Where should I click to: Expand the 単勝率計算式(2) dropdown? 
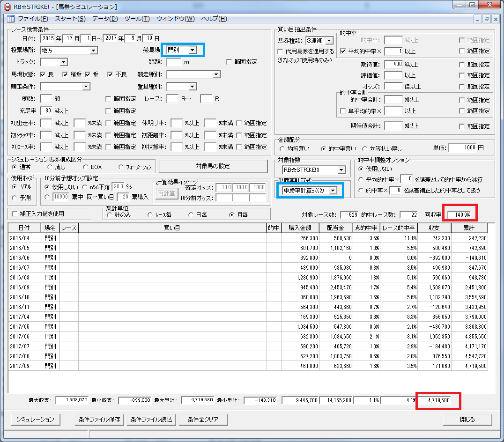pyautogui.click(x=333, y=191)
